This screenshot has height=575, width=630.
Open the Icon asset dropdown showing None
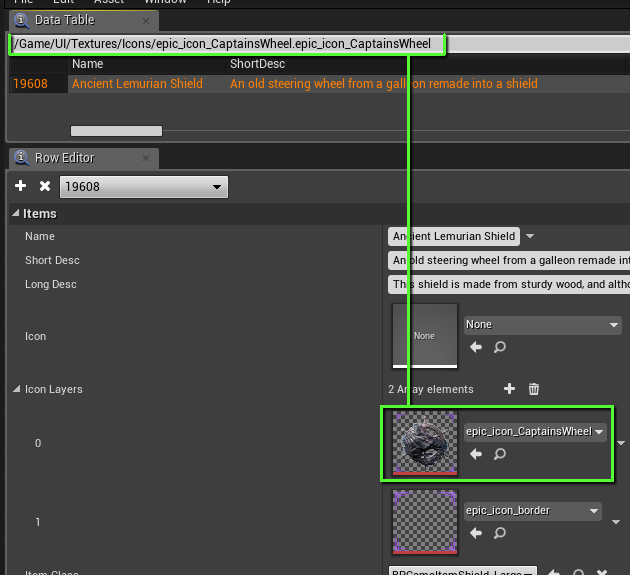pyautogui.click(x=543, y=325)
